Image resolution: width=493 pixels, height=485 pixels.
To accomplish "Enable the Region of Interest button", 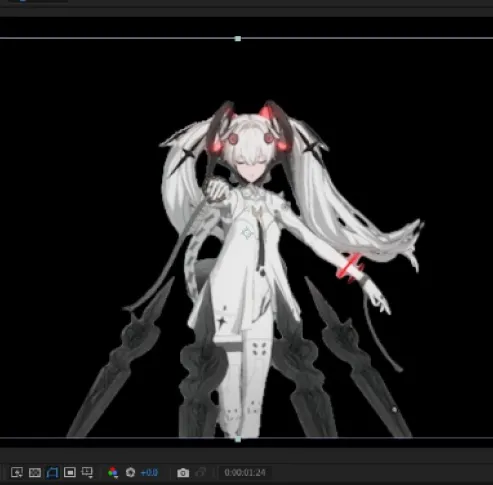I will click(x=70, y=472).
